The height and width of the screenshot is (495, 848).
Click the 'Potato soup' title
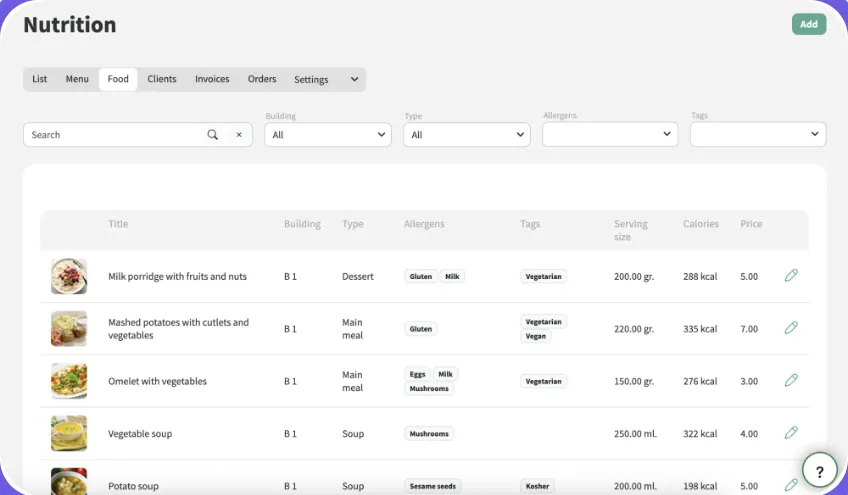(x=133, y=486)
